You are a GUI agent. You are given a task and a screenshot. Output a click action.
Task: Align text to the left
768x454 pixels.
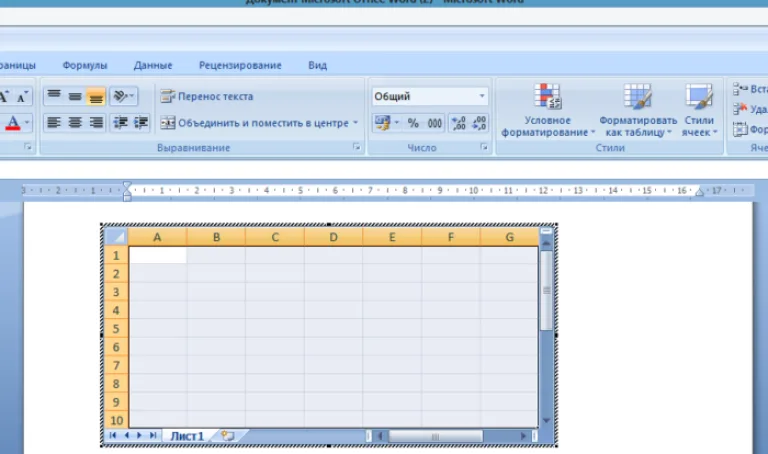(x=54, y=122)
